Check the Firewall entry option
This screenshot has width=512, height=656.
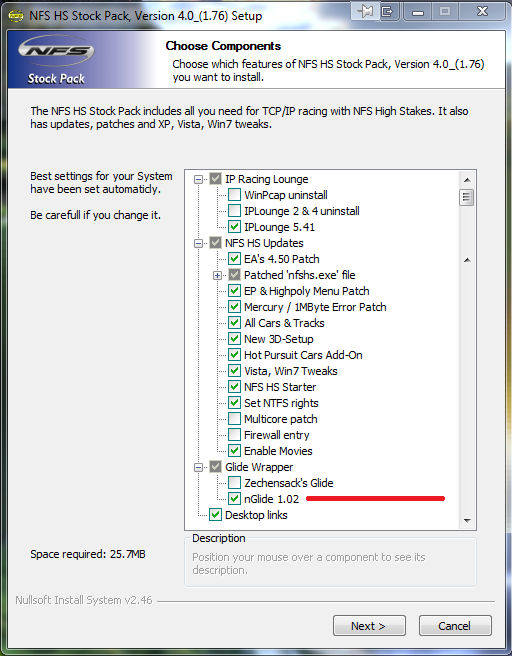click(x=234, y=435)
